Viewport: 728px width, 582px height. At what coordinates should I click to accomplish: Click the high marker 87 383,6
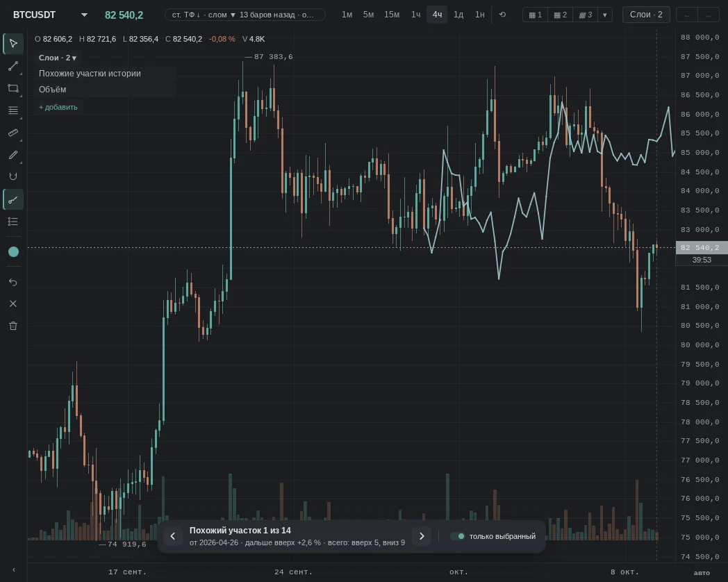click(274, 57)
